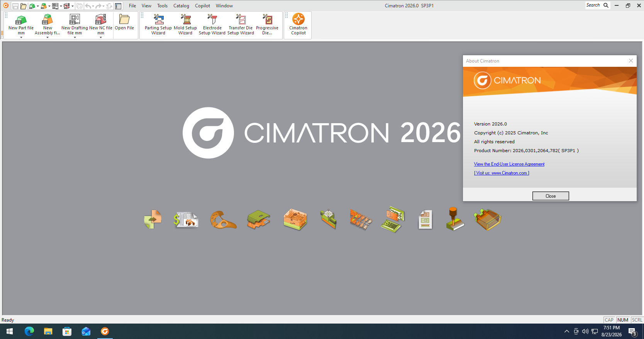Open the small New Drafting quick-access dropdown arrow

click(61, 6)
